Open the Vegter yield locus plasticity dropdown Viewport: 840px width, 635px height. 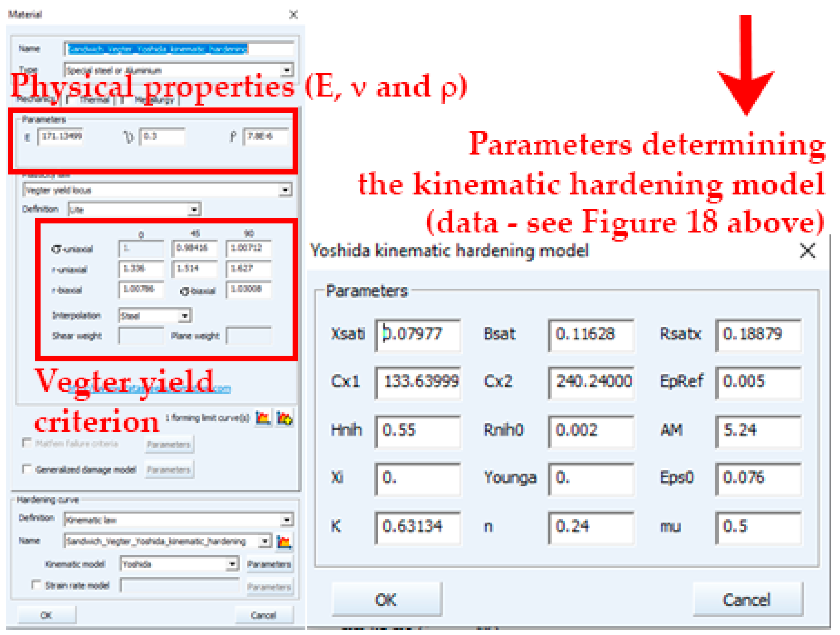click(x=285, y=190)
